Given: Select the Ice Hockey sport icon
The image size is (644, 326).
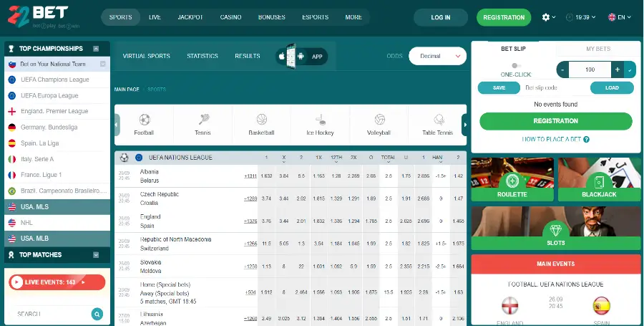Looking at the screenshot, I should point(321,120).
